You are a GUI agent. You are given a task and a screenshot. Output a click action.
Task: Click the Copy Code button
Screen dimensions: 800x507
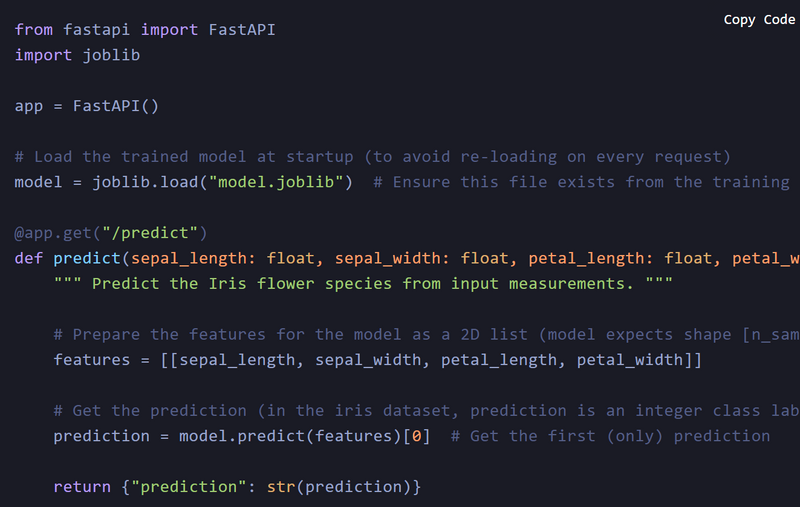pos(759,20)
